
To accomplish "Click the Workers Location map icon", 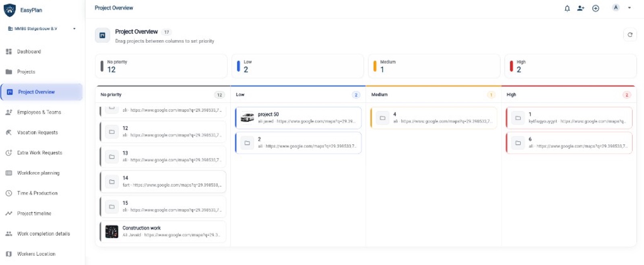I will [x=9, y=254].
